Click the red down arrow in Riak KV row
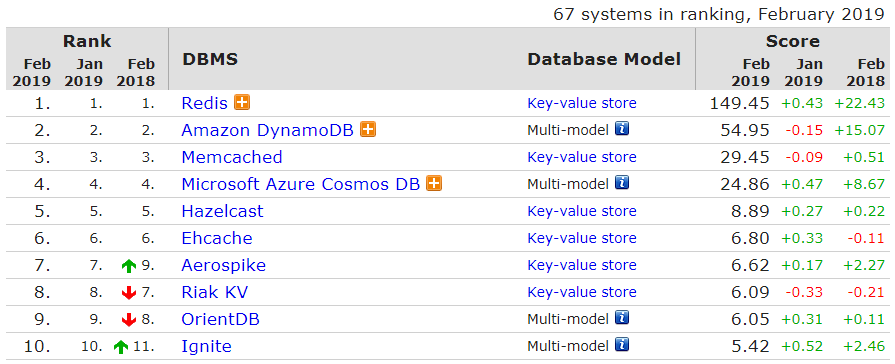Screen dimensions: 895x364 (x=128, y=293)
